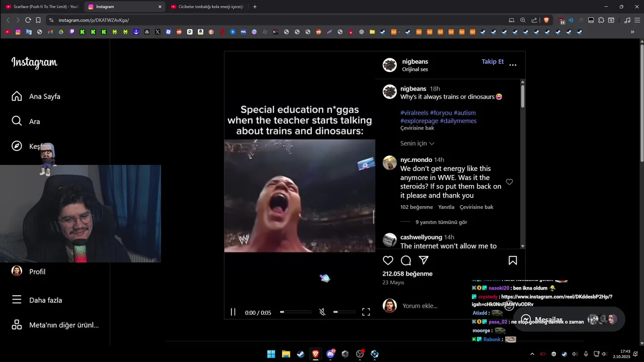Open extensions puzzle icon

601,20
